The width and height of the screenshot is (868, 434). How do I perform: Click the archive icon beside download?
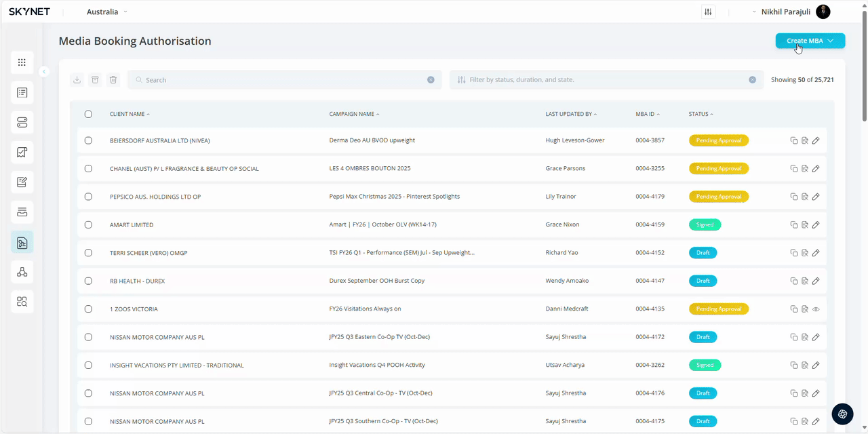click(x=95, y=80)
